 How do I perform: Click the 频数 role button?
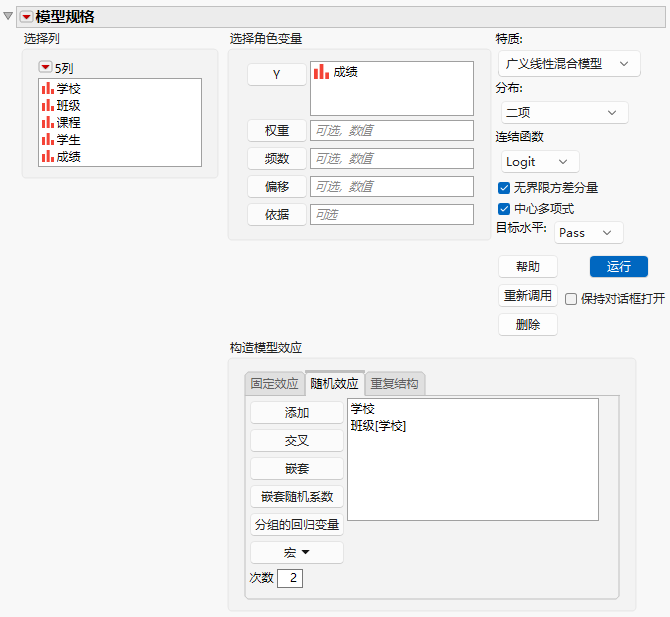point(276,159)
